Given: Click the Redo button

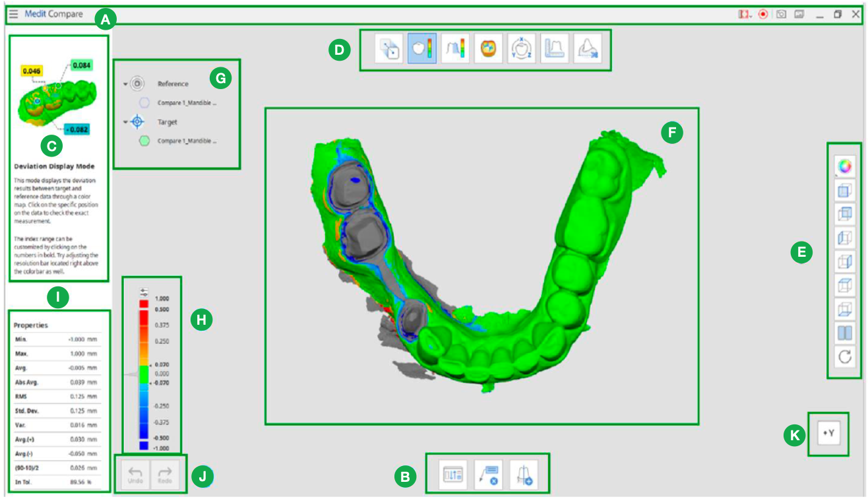Looking at the screenshot, I should (x=165, y=474).
